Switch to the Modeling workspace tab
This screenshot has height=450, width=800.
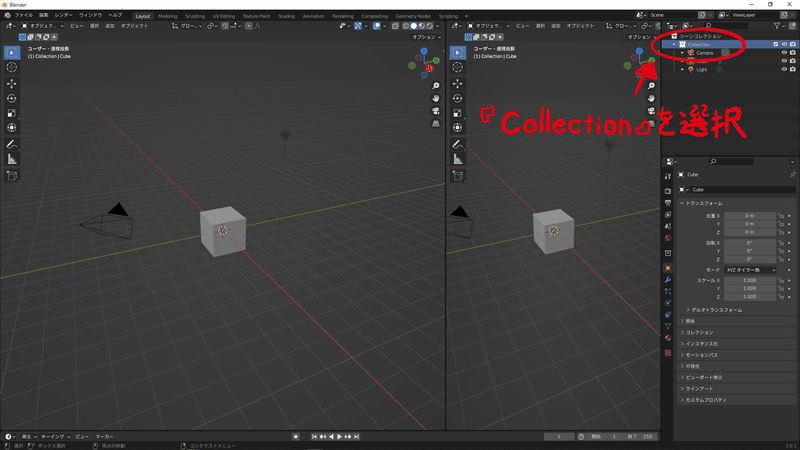tap(167, 16)
